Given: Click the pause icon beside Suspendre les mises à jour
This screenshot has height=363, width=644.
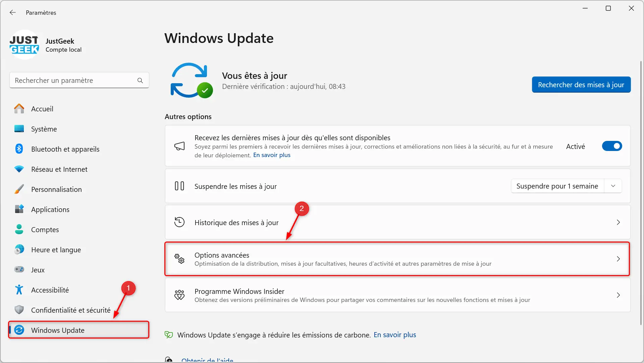Looking at the screenshot, I should click(x=179, y=186).
